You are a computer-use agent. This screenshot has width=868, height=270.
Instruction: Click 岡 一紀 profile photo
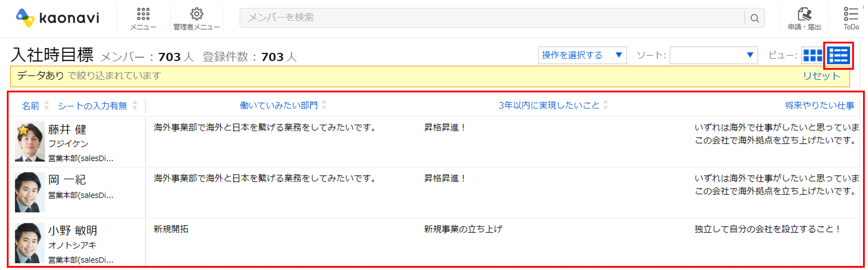(x=30, y=192)
